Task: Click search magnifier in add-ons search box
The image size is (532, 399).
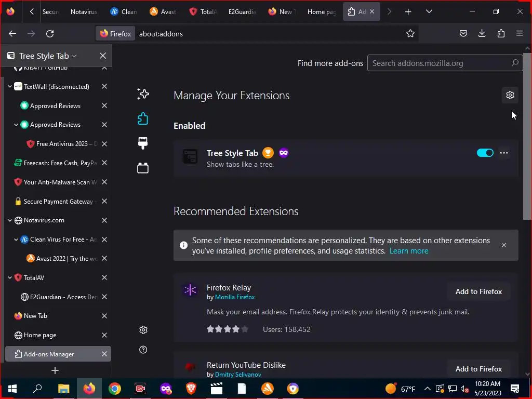Action: pyautogui.click(x=515, y=63)
